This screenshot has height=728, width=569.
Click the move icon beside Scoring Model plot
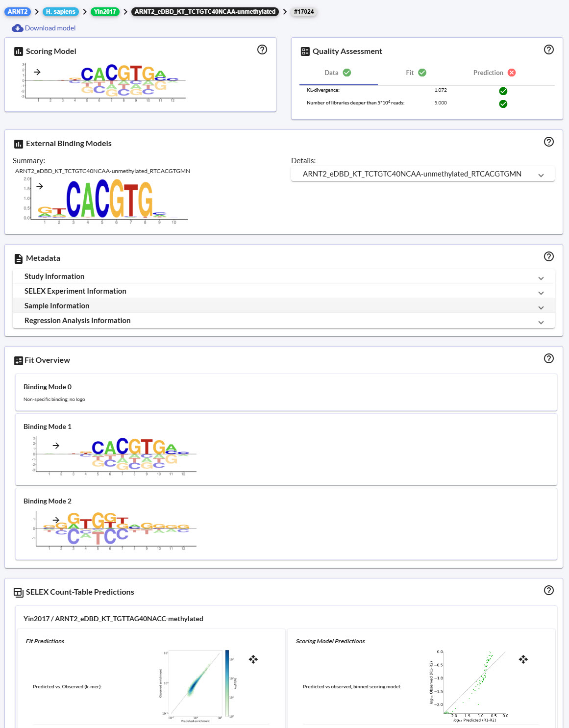click(x=523, y=659)
